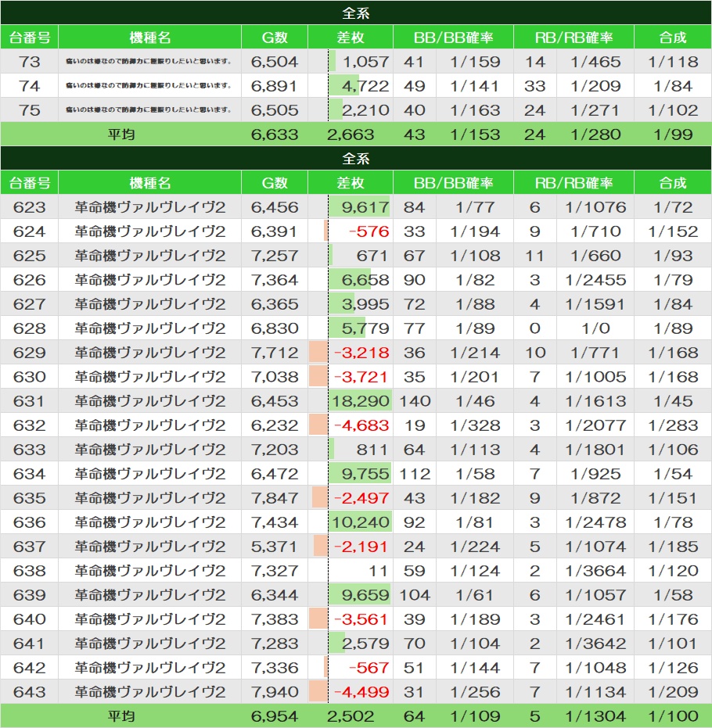Click the 1,057 value in row 73
Screen dimensions: 712x728
click(365, 62)
